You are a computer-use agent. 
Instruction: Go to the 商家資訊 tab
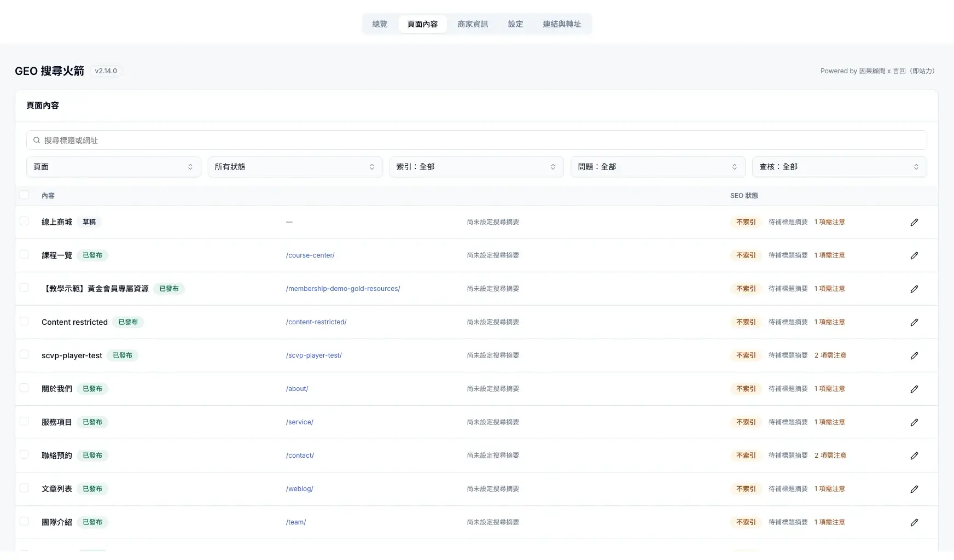[473, 24]
